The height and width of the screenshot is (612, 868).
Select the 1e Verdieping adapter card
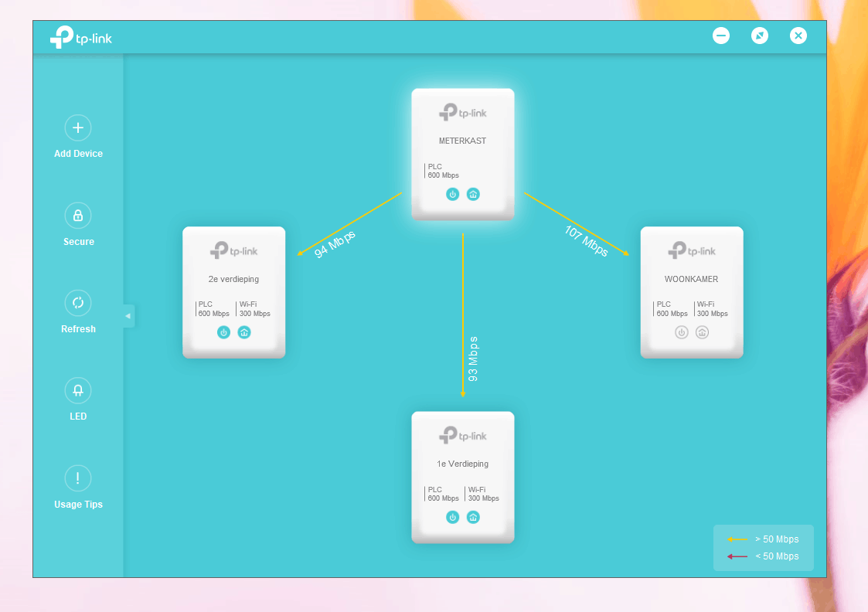tap(463, 477)
